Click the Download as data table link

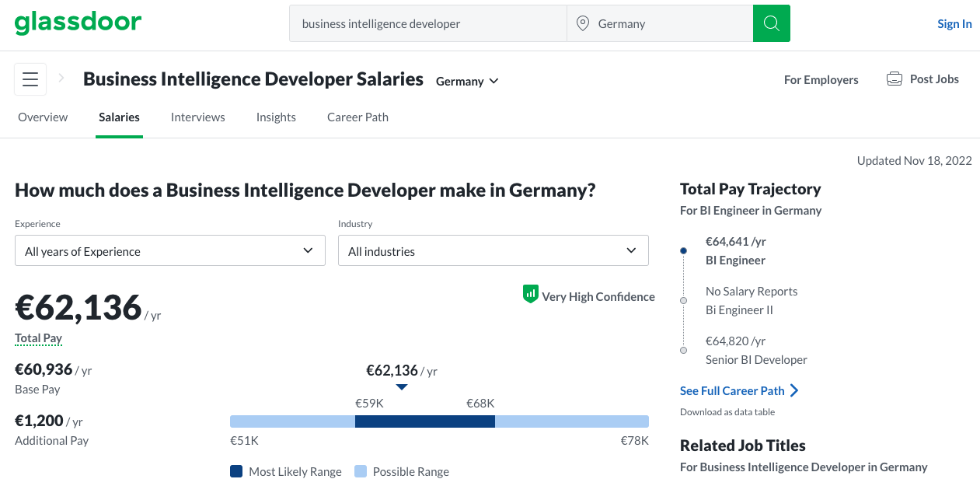coord(727,412)
